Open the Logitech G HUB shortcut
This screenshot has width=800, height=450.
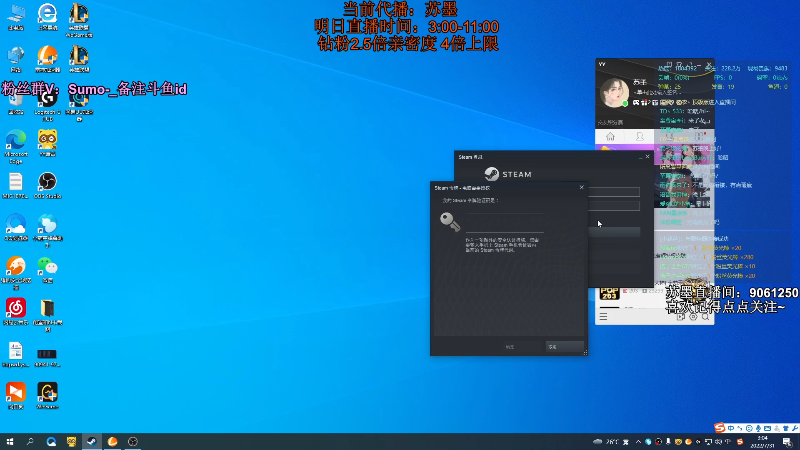(x=47, y=105)
